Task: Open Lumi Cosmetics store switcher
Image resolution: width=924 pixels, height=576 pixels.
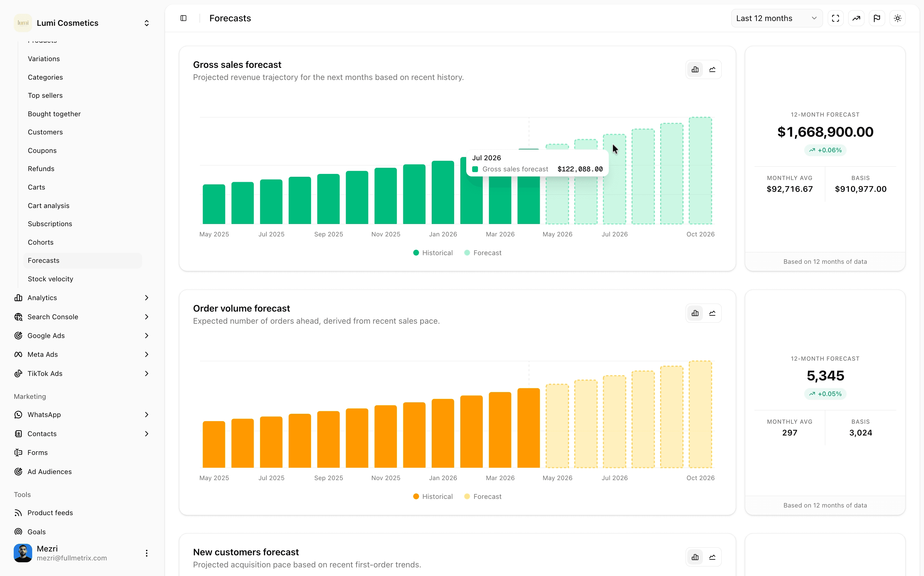Action: click(146, 23)
